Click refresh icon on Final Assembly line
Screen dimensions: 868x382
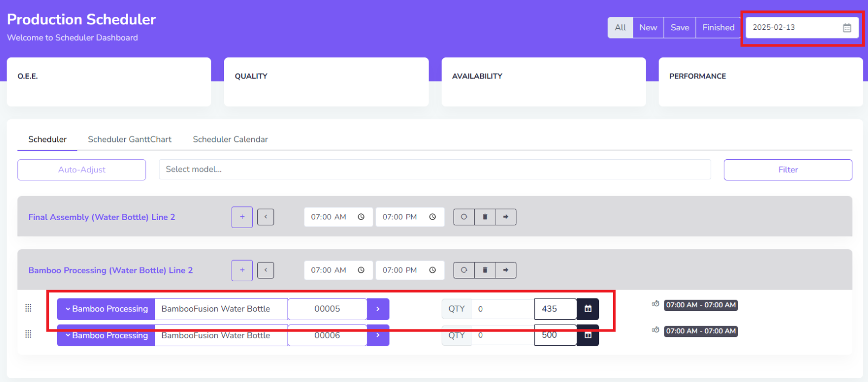pos(464,217)
